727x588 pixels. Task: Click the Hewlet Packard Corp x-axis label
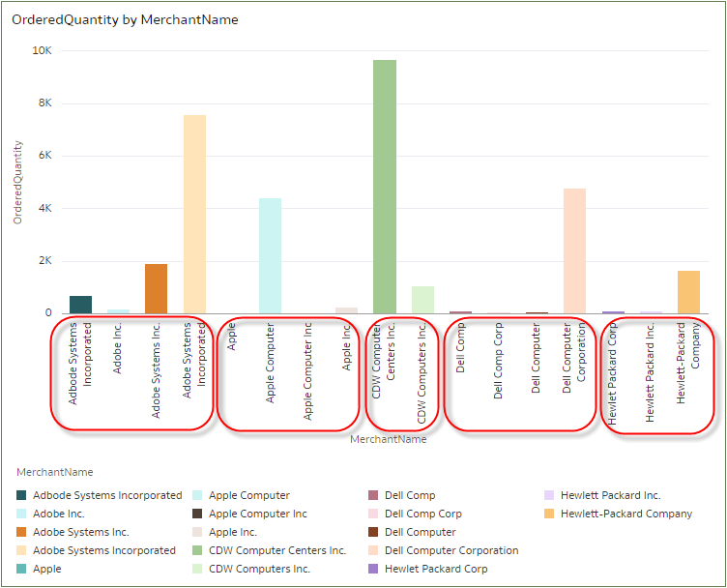pyautogui.click(x=612, y=373)
